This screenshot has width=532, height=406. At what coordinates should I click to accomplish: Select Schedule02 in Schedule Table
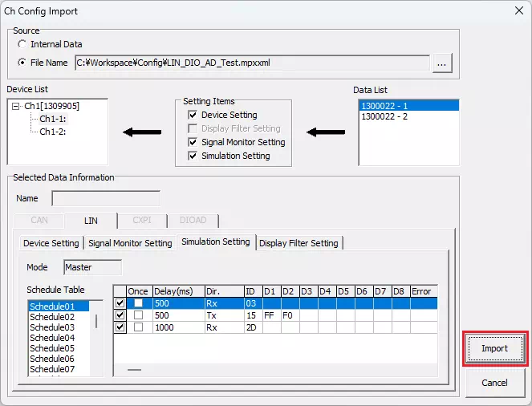pyautogui.click(x=59, y=317)
